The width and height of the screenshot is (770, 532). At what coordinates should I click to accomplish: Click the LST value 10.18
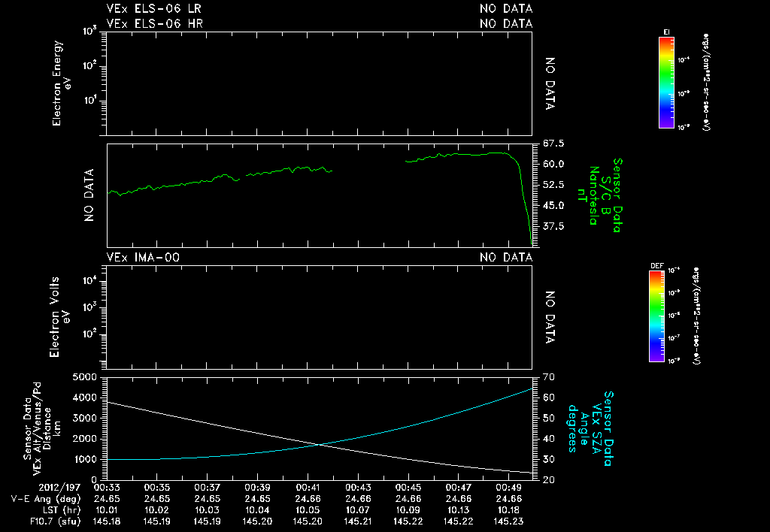(x=508, y=510)
